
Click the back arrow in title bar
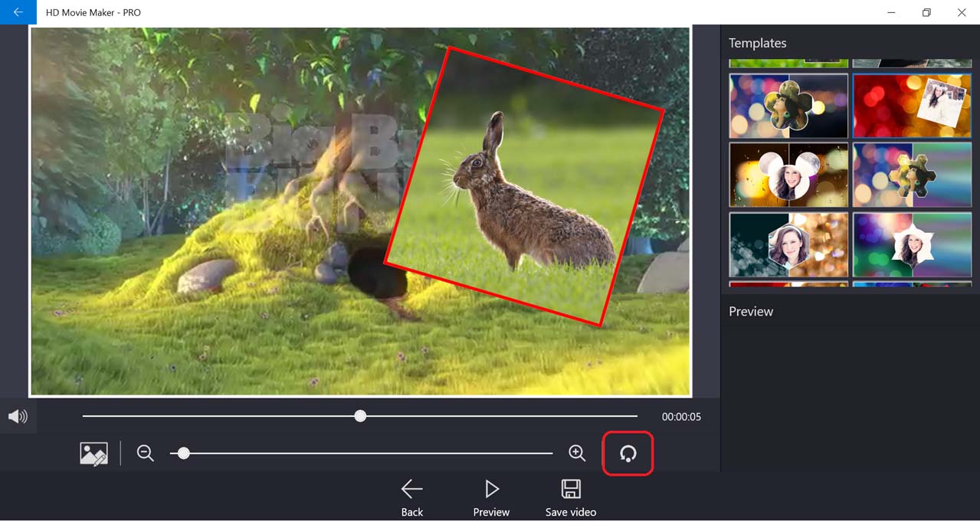coord(18,12)
